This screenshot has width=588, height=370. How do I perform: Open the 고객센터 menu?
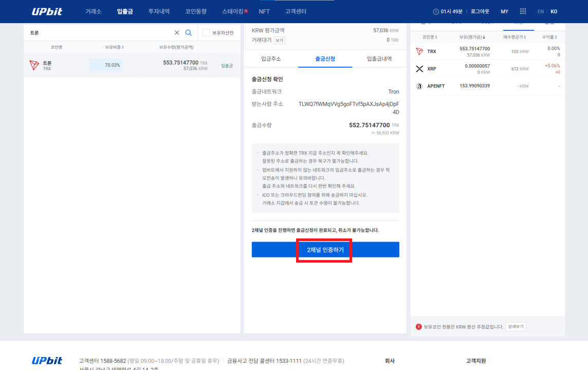[296, 12]
